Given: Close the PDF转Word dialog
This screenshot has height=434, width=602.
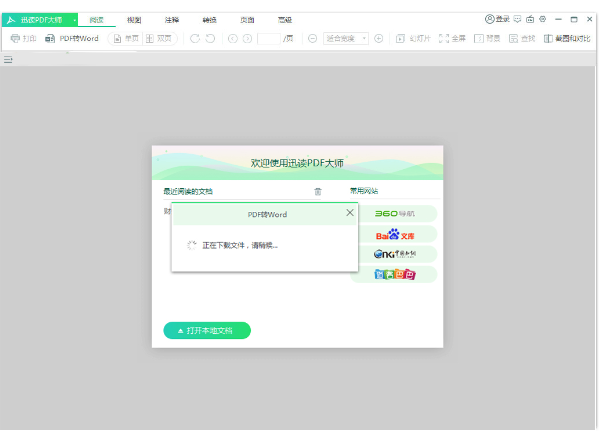Looking at the screenshot, I should pyautogui.click(x=349, y=213).
